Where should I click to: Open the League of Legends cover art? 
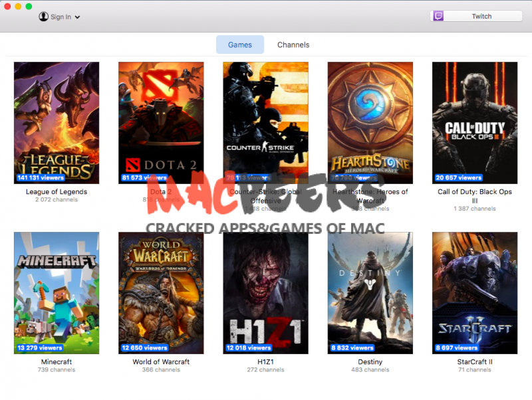[57, 123]
